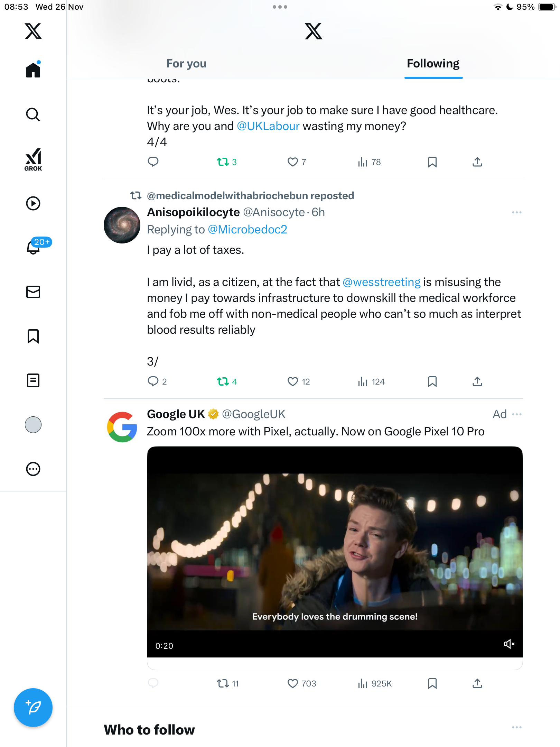Open direct messages envelope icon

(x=33, y=292)
